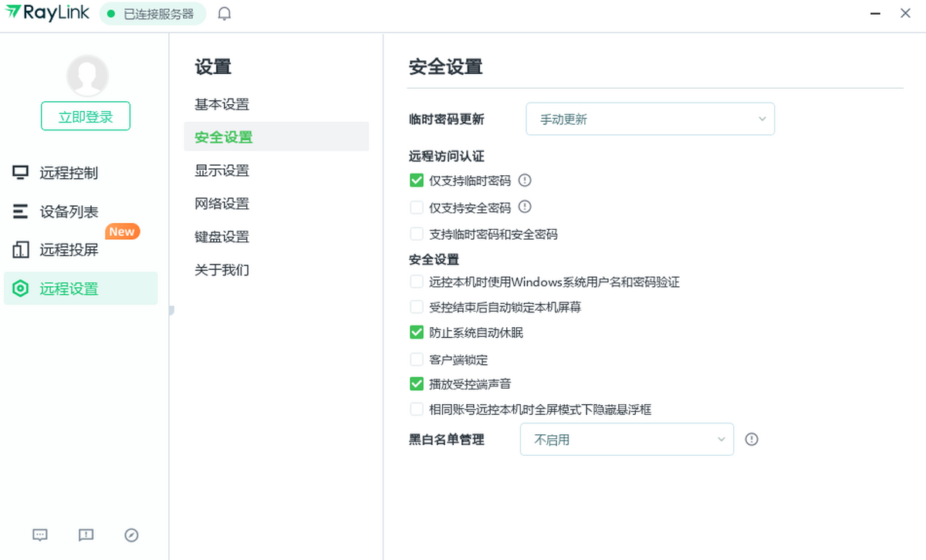
Task: Close the RayLink window
Action: (x=906, y=13)
